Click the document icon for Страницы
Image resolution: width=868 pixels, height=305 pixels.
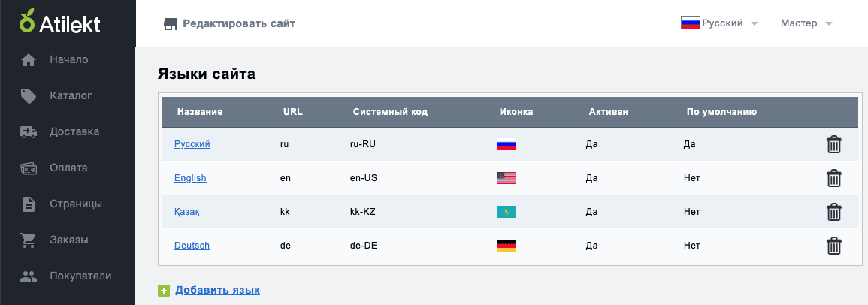[x=29, y=204]
